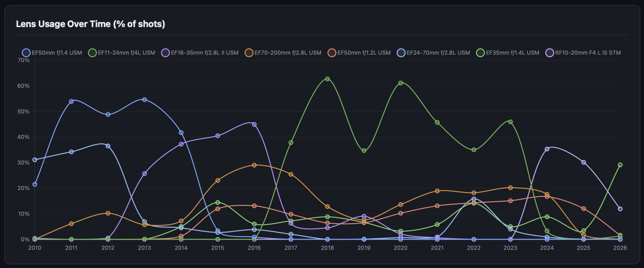Click the light blue 2022 point near 16%
The height and width of the screenshot is (268, 644).
tap(474, 199)
